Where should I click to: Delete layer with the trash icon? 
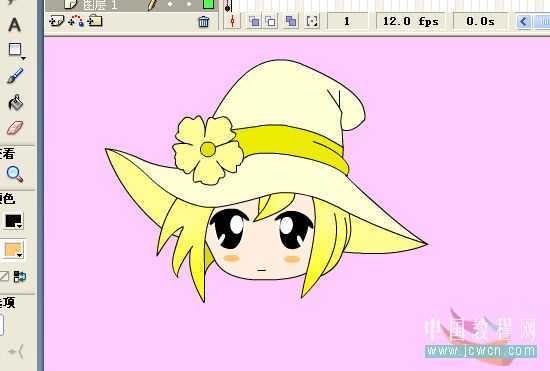203,22
